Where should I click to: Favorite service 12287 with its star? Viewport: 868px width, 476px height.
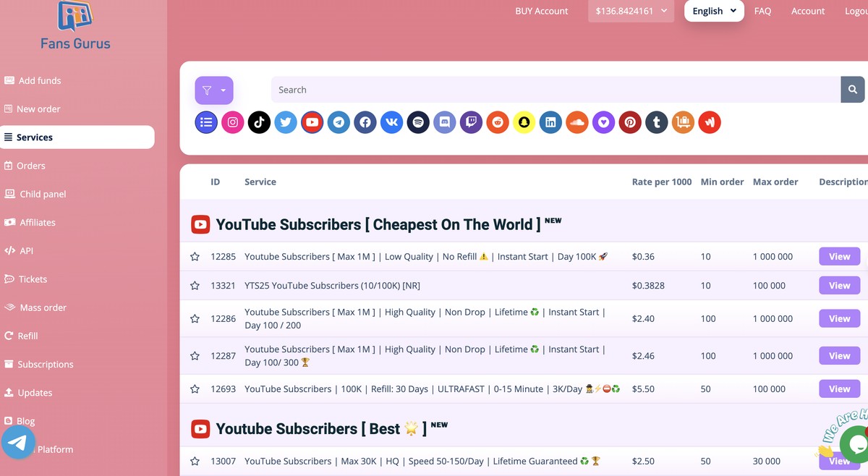point(195,356)
